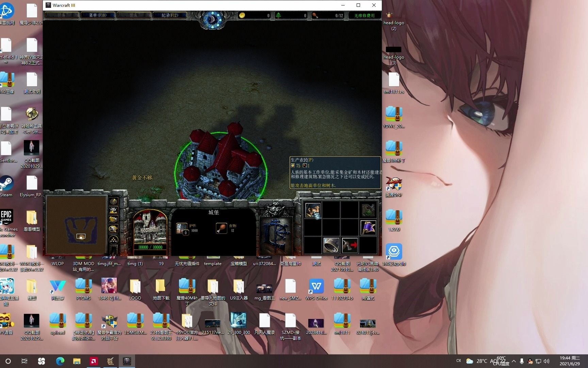Open the 360驱动大师 desktop icon
Image resolution: width=588 pixels, height=368 pixels.
tap(394, 255)
